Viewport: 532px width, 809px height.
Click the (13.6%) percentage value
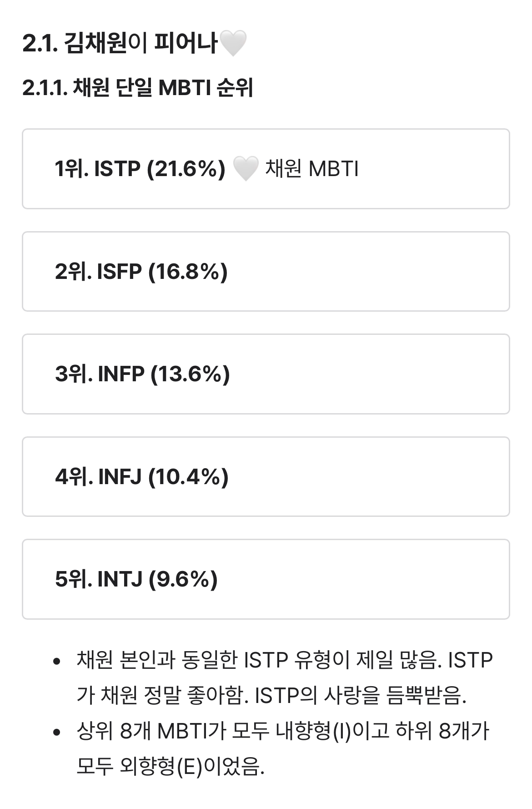pos(190,374)
